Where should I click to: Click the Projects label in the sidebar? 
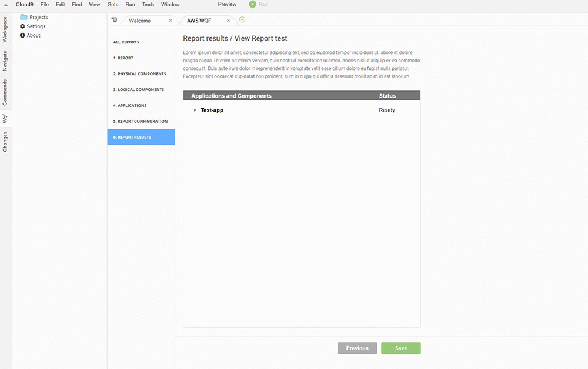pos(39,17)
